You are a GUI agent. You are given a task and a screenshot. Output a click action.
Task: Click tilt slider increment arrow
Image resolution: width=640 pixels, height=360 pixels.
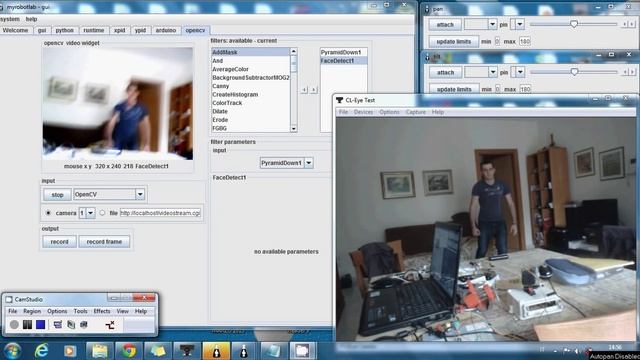[632, 72]
